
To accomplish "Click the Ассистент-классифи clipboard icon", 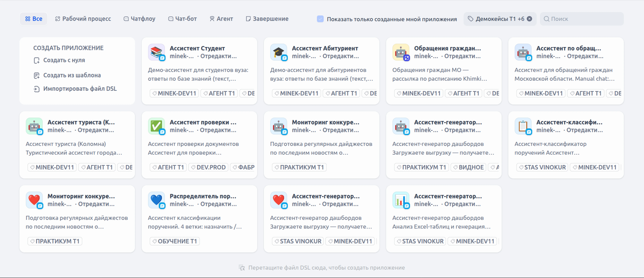I will click(x=523, y=126).
